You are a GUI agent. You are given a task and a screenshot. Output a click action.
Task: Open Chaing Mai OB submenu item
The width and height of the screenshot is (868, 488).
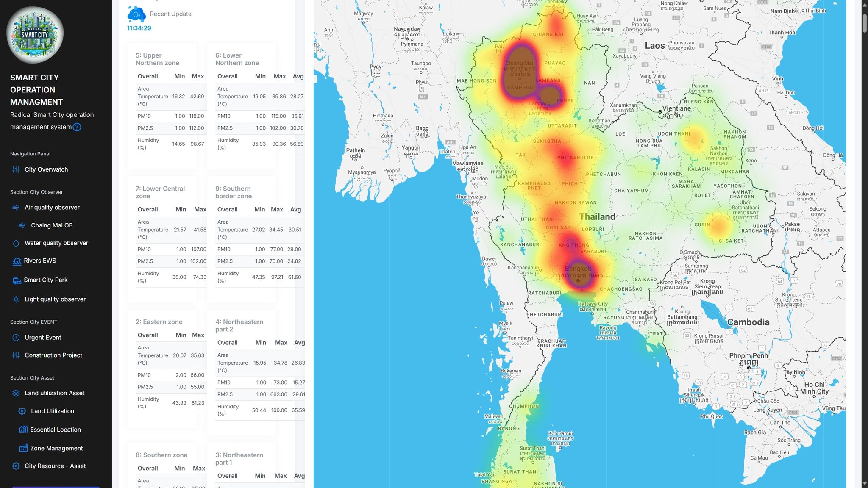(x=52, y=225)
